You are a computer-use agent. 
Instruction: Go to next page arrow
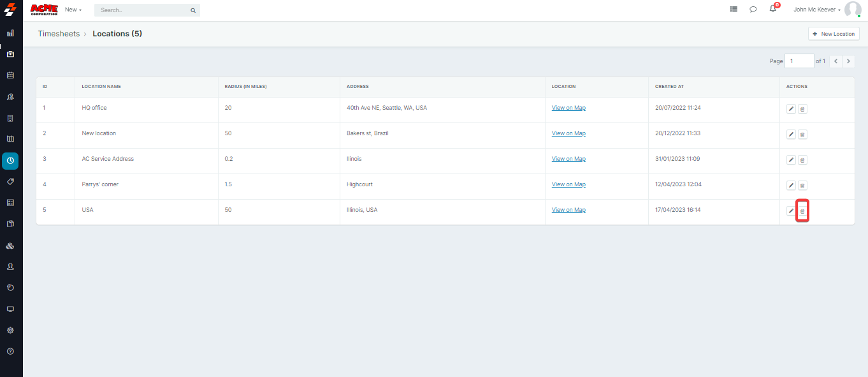coord(849,61)
